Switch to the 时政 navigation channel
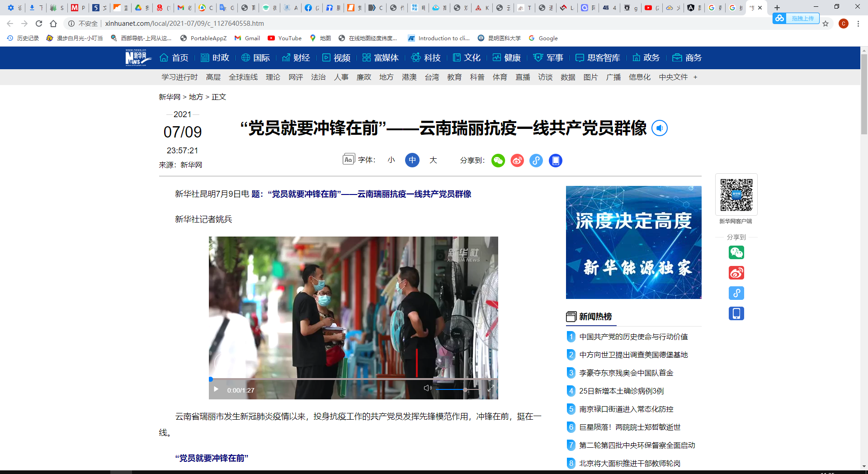This screenshot has height=474, width=868. click(x=221, y=58)
